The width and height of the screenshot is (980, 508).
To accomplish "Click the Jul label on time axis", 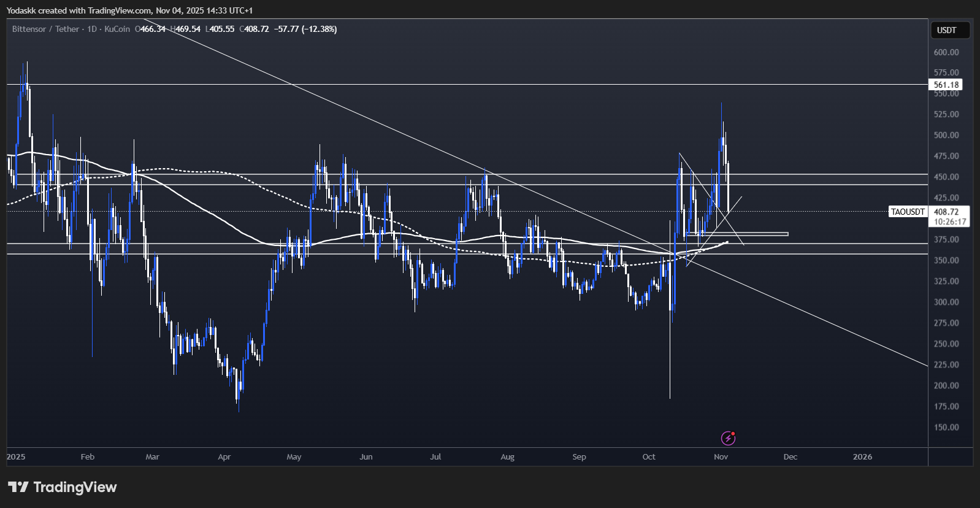I will [435, 456].
